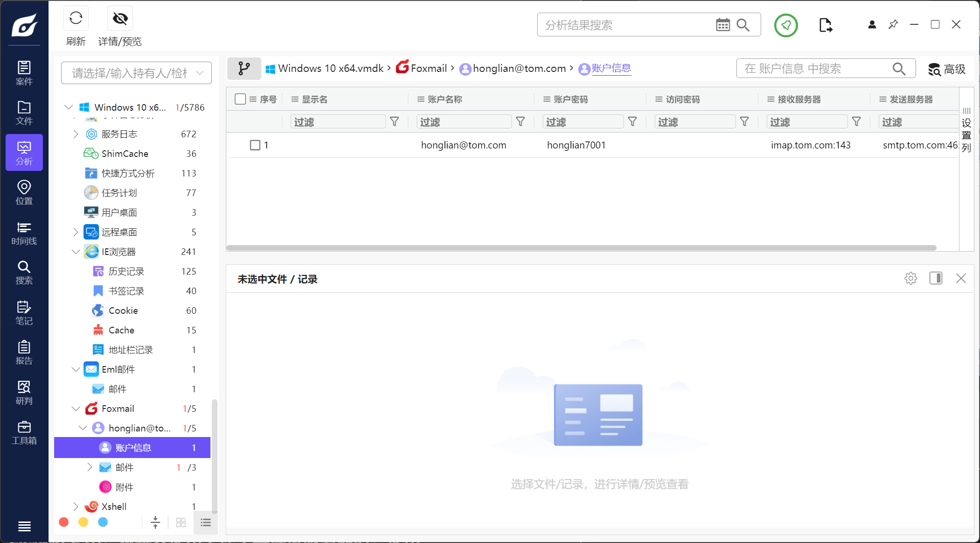Check the checkbox for row 1
980x543 pixels.
(x=255, y=145)
